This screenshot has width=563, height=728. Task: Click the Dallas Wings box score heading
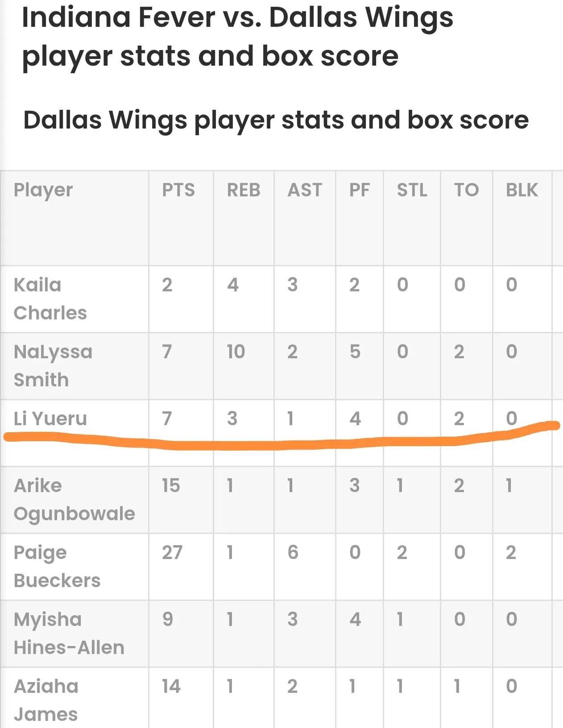click(x=276, y=120)
